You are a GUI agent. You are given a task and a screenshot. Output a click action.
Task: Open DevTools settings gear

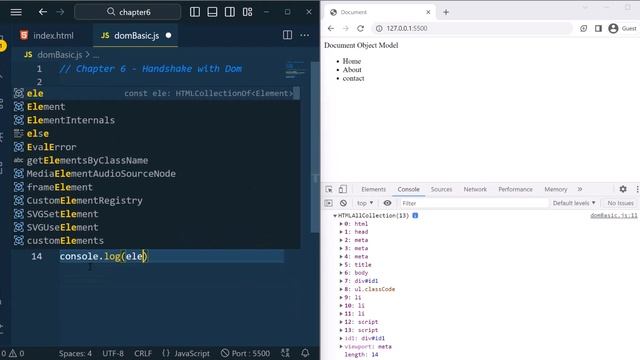tap(623, 189)
